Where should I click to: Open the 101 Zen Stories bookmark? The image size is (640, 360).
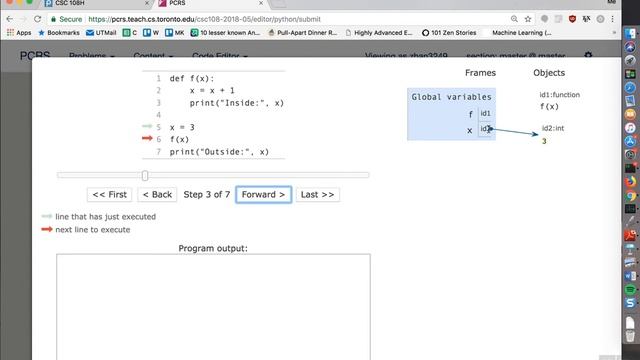point(449,33)
